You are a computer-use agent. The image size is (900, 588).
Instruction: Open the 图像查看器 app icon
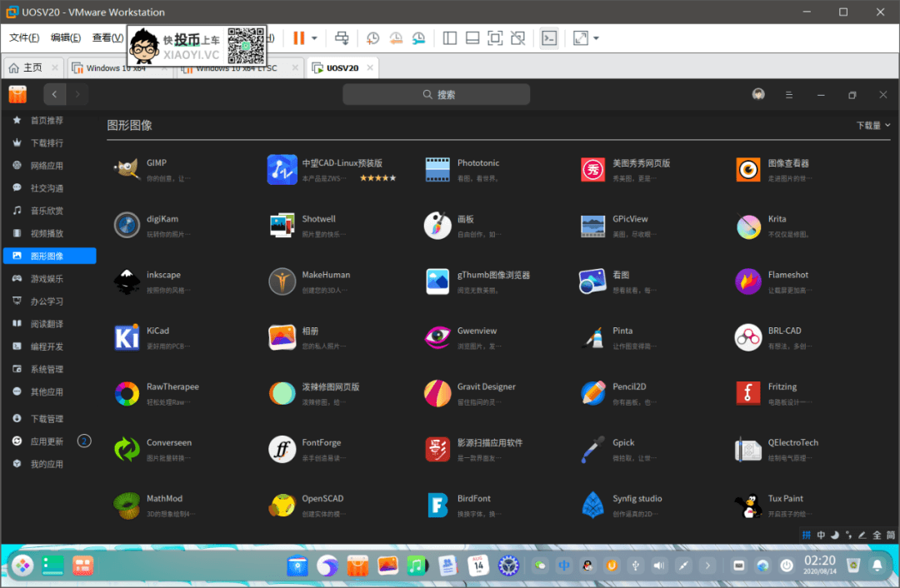pyautogui.click(x=748, y=169)
